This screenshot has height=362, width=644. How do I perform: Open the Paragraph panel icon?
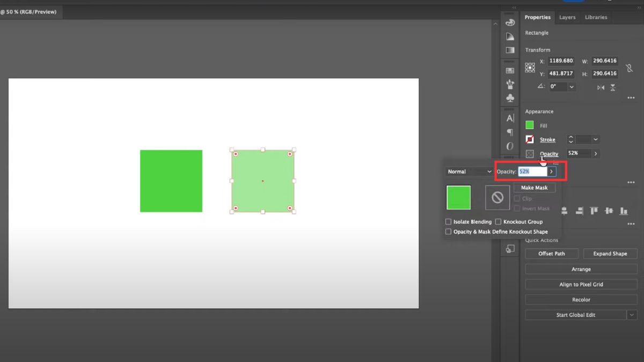[x=510, y=132]
